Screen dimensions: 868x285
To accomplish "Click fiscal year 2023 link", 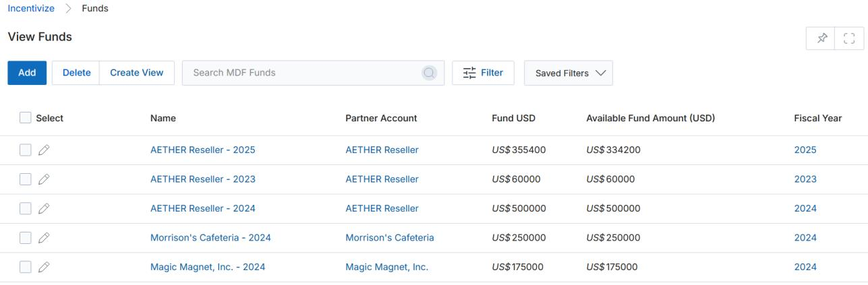I will pos(805,179).
